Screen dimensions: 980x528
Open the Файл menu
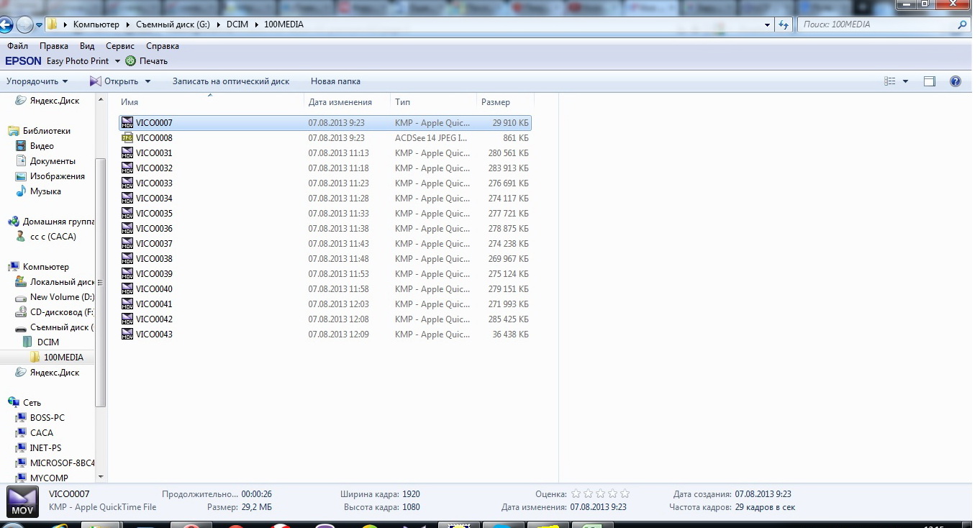tap(17, 46)
